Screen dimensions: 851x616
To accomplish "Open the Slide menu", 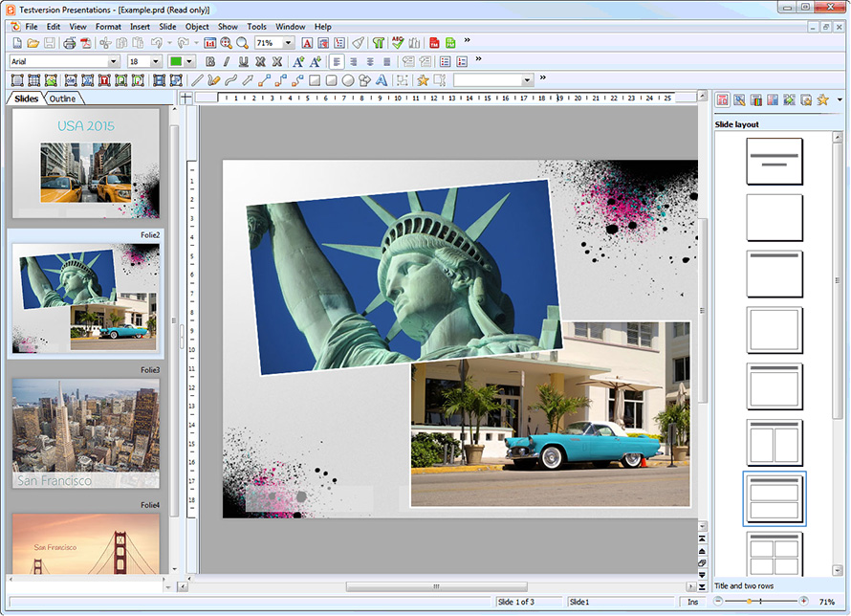I will coord(167,26).
